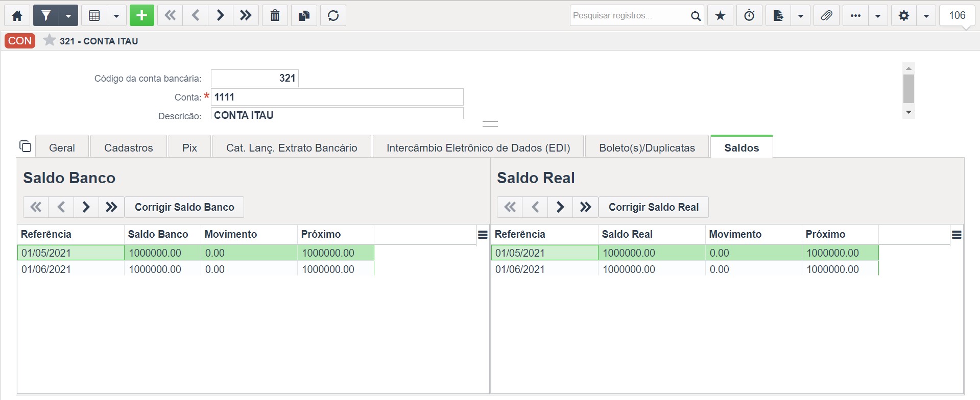980x400 pixels.
Task: Expand the filter dropdown arrow
Action: [x=68, y=15]
